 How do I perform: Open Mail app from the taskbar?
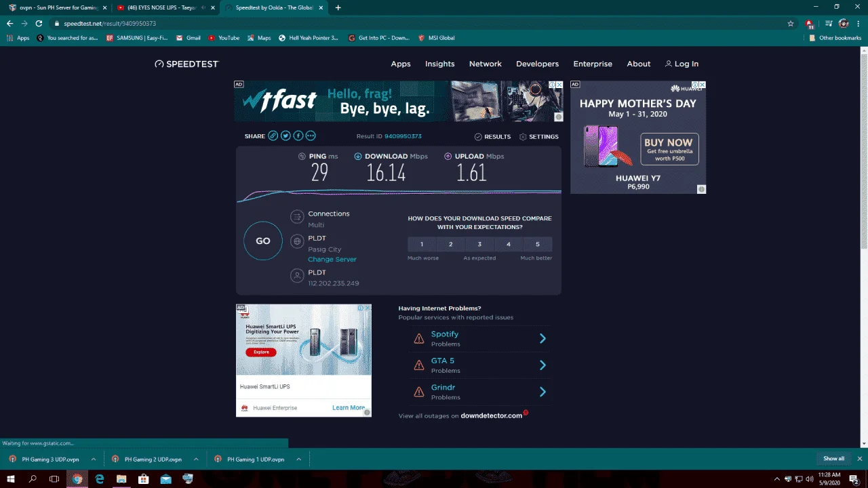click(165, 479)
